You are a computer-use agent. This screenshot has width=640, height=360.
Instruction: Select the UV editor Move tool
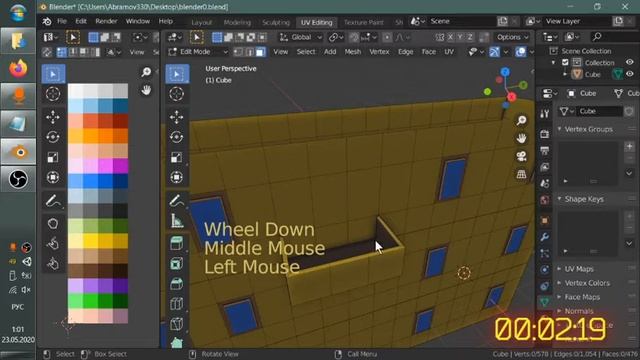(53, 117)
